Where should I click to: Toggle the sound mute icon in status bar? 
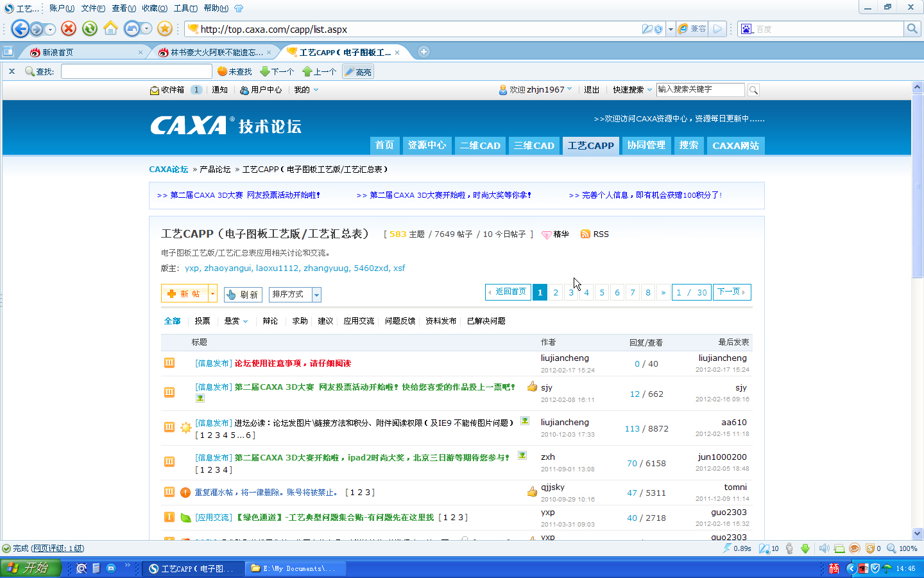pyautogui.click(x=824, y=548)
